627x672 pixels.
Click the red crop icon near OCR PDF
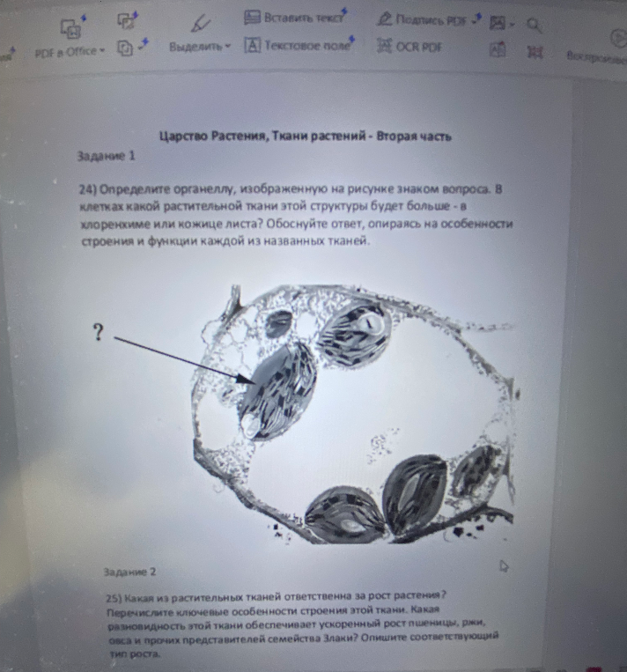[535, 52]
